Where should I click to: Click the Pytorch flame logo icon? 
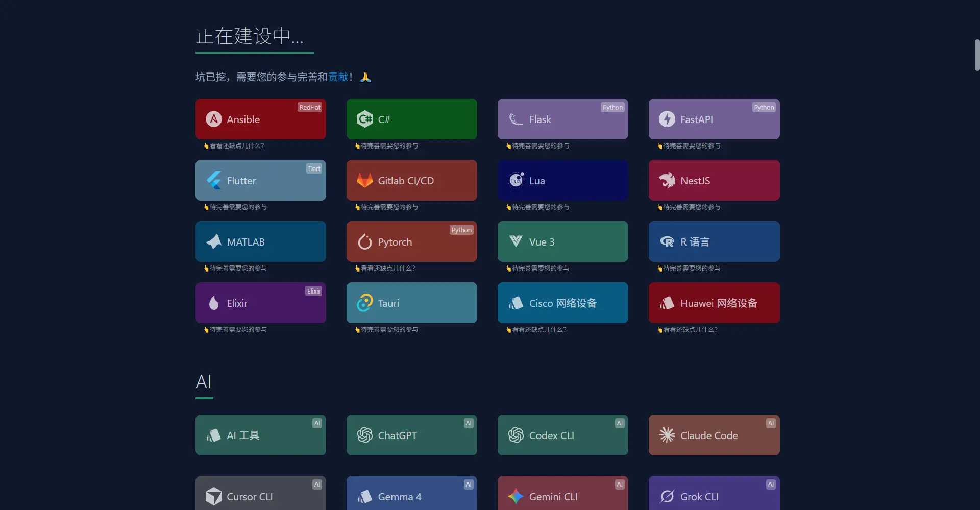[x=365, y=241]
